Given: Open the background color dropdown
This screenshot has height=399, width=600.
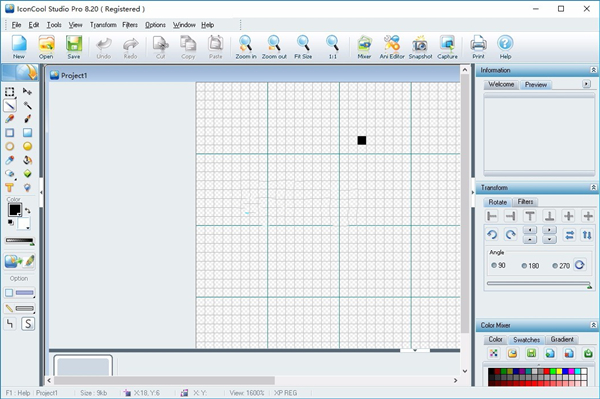Looking at the screenshot, I should [28, 228].
